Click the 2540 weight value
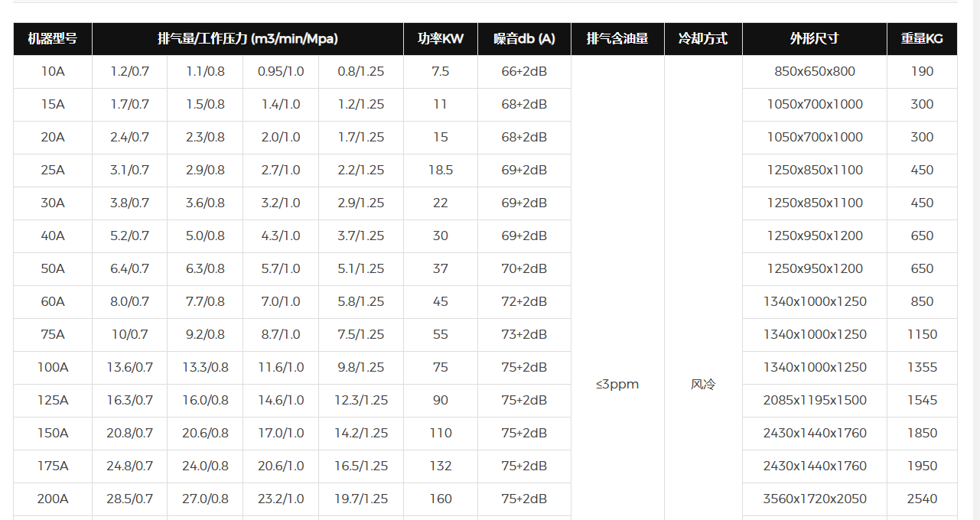Viewport: 980px width, 520px height. tap(922, 499)
